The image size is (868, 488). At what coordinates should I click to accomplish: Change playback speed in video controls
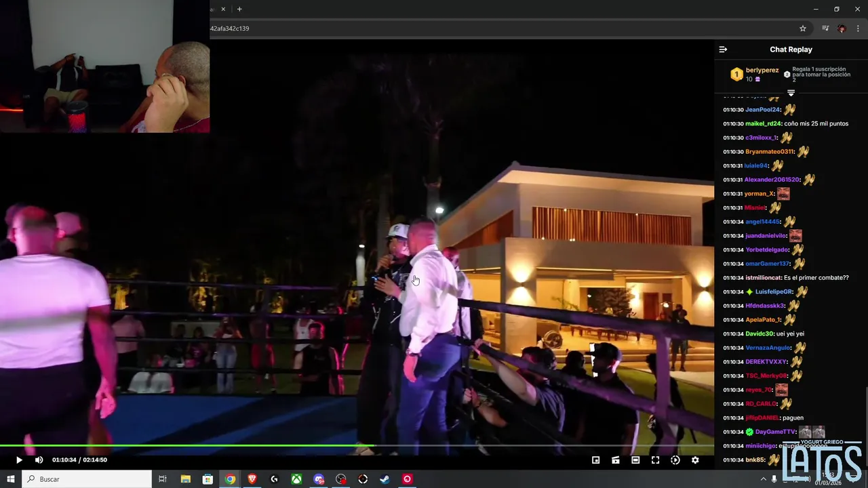[x=675, y=460]
